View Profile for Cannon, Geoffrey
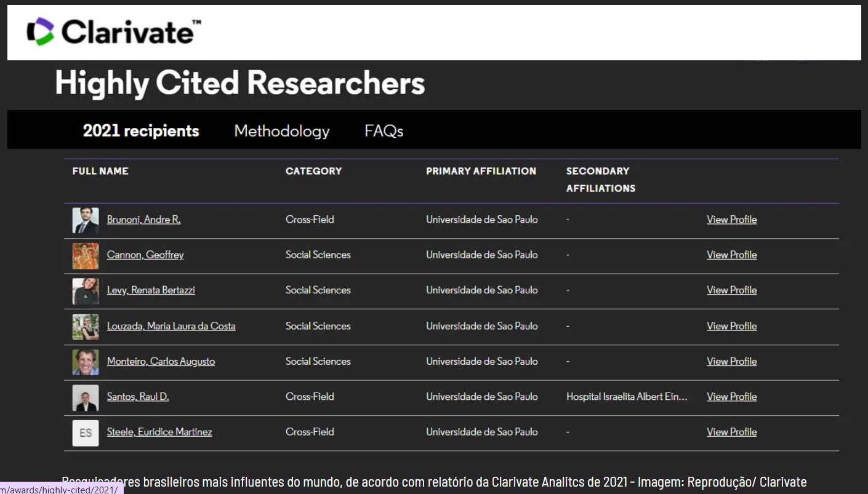This screenshot has height=494, width=868. click(x=732, y=255)
